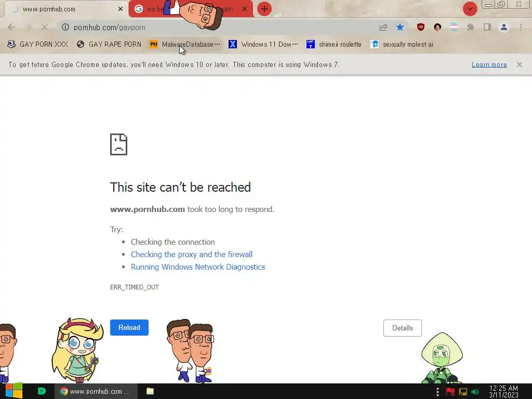Click the back navigation arrow
Image resolution: width=532 pixels, height=399 pixels.
coord(11,27)
